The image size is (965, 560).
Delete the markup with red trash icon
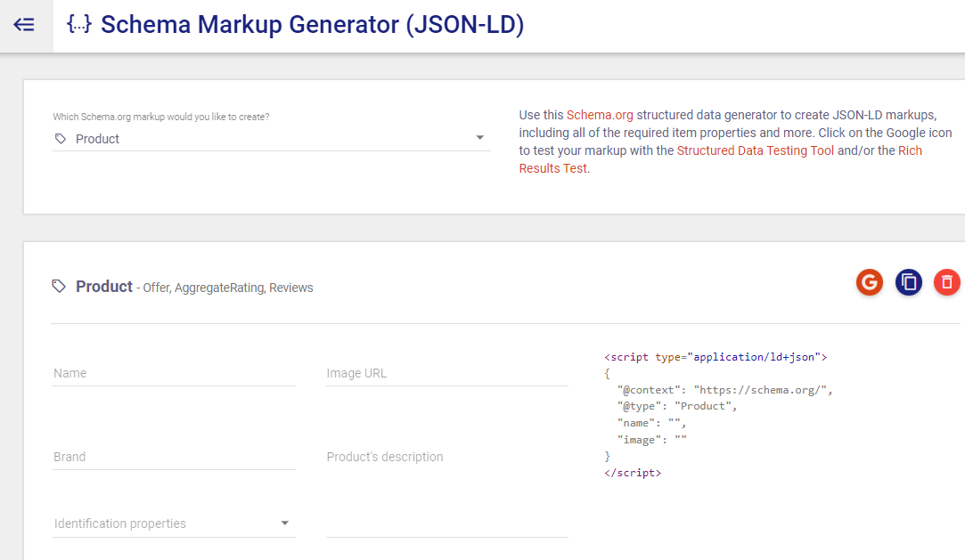pos(946,283)
